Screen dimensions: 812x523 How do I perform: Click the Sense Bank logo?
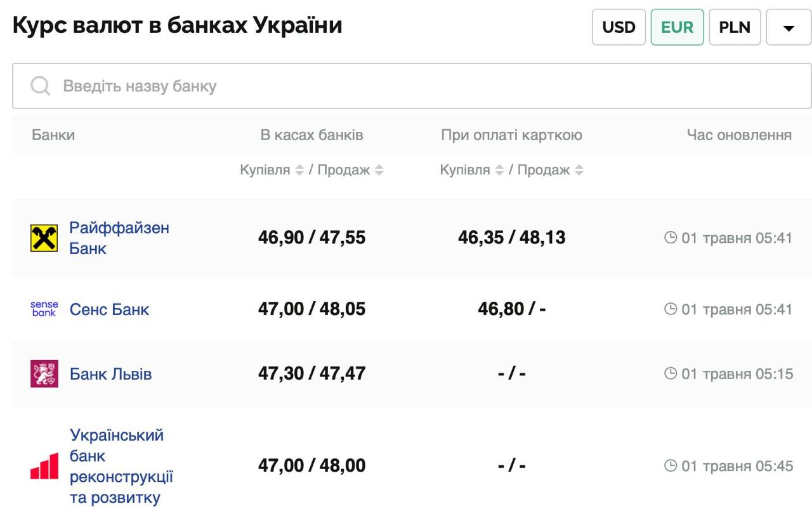pos(43,309)
